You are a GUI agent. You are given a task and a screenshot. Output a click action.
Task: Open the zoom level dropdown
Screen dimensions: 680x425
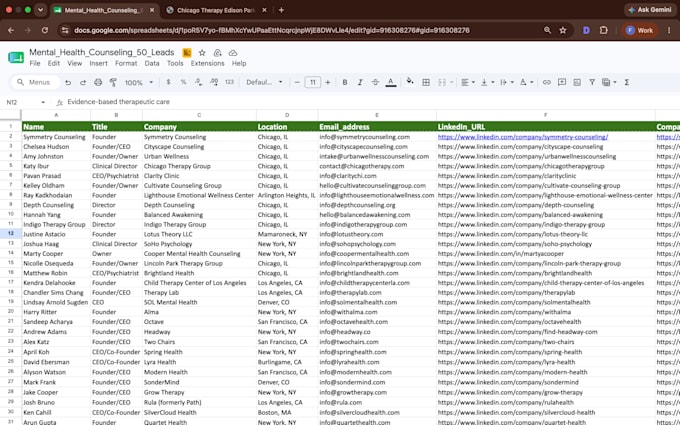tap(139, 82)
